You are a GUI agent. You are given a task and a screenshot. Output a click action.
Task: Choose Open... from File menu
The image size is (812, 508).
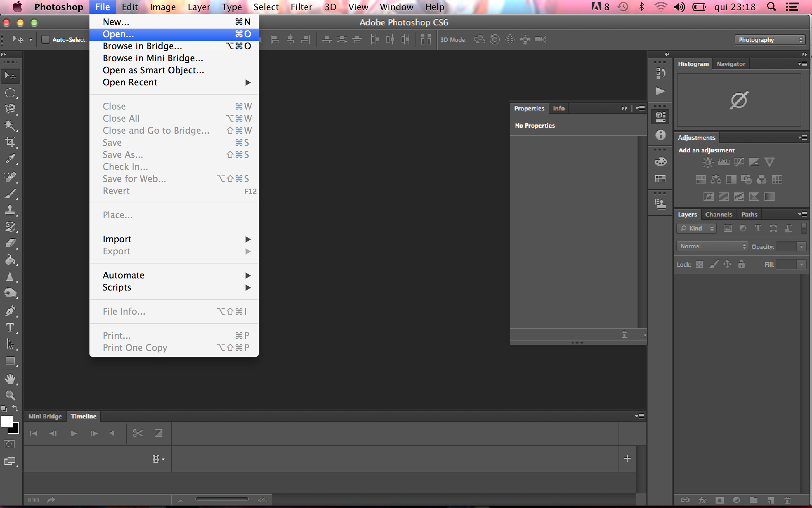174,34
